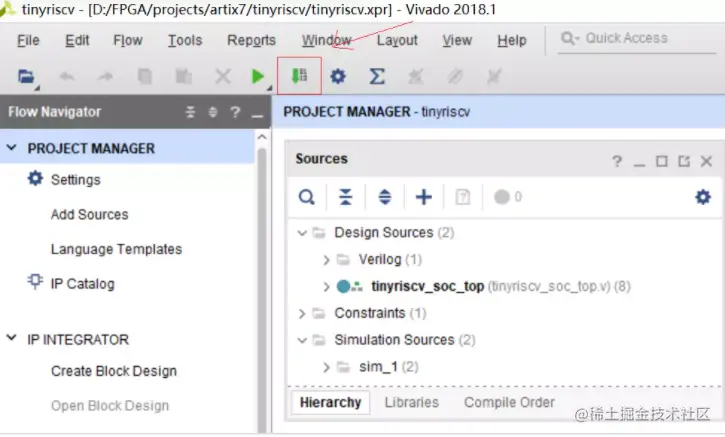Open the File menu

(28, 41)
